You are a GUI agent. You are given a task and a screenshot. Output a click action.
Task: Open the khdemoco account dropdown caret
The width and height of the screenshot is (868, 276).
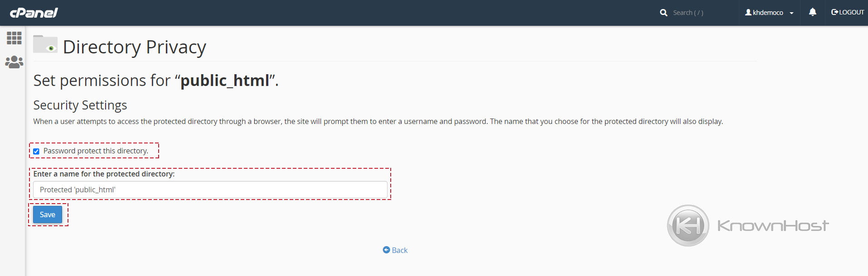click(x=792, y=13)
